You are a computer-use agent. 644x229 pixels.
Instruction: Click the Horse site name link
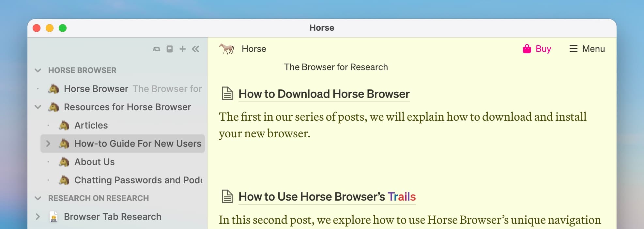tap(254, 49)
